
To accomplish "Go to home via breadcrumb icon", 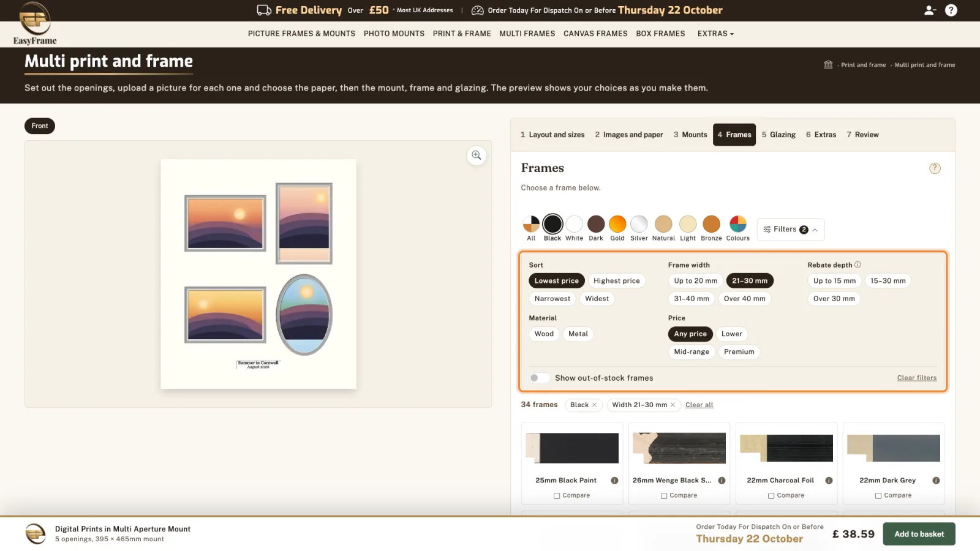I will [x=828, y=65].
